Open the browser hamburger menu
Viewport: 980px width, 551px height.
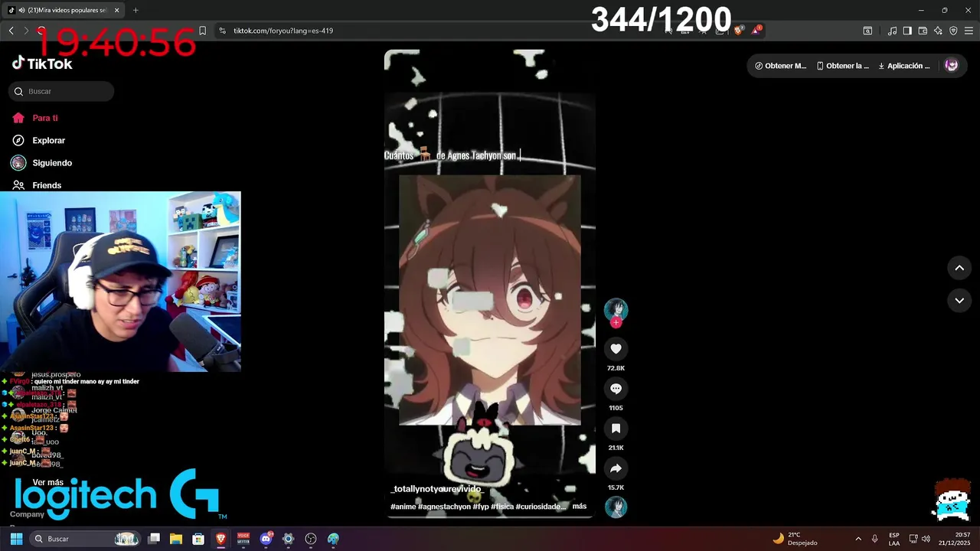(x=969, y=31)
